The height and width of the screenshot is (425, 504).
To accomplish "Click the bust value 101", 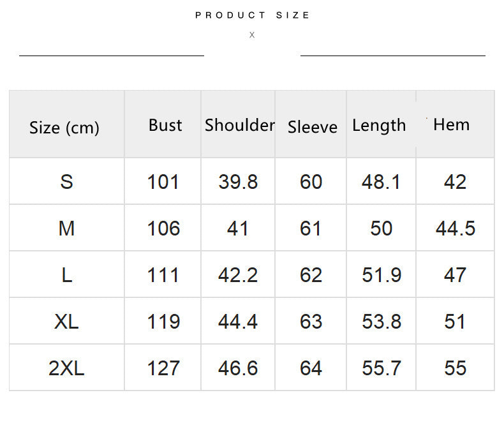I will point(163,182).
